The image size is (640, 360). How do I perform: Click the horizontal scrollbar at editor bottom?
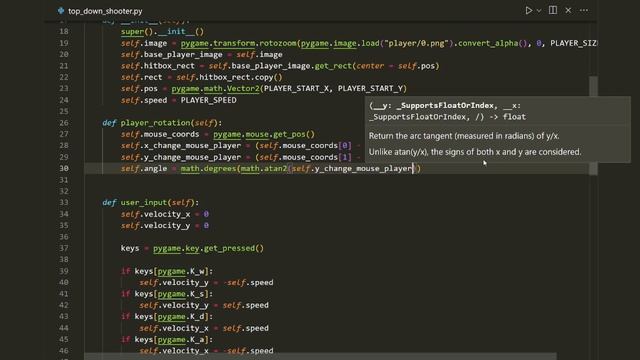pos(320,357)
